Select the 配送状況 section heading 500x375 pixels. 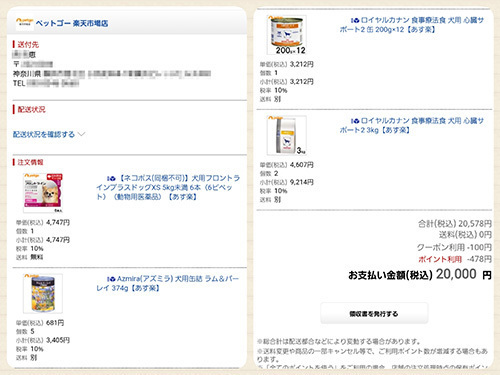tap(31, 109)
